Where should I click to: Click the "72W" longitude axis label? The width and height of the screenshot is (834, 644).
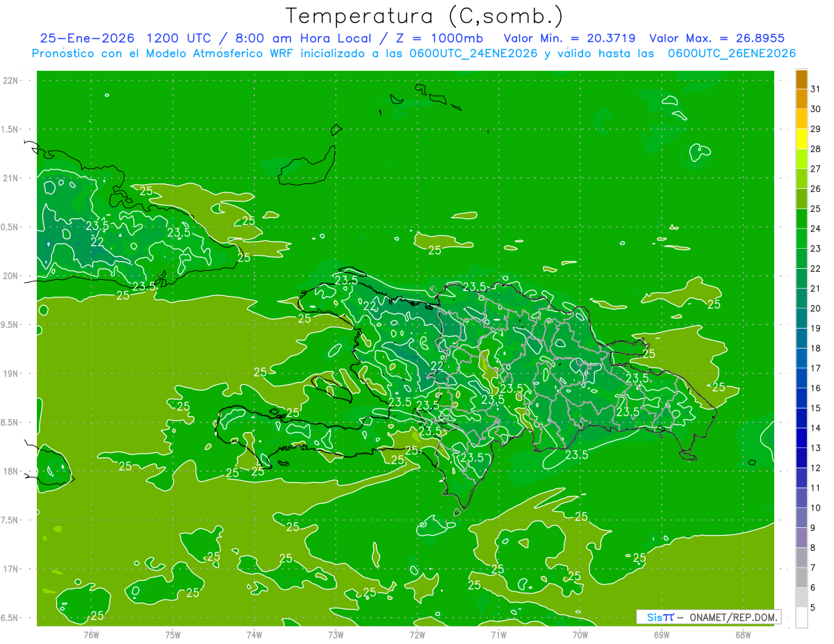417,634
